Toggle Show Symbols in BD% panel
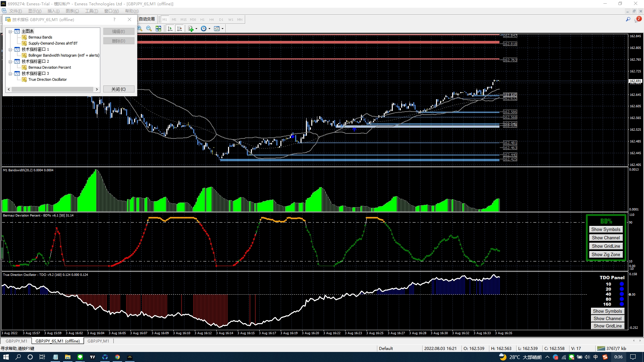Image resolution: width=644 pixels, height=362 pixels. click(605, 230)
